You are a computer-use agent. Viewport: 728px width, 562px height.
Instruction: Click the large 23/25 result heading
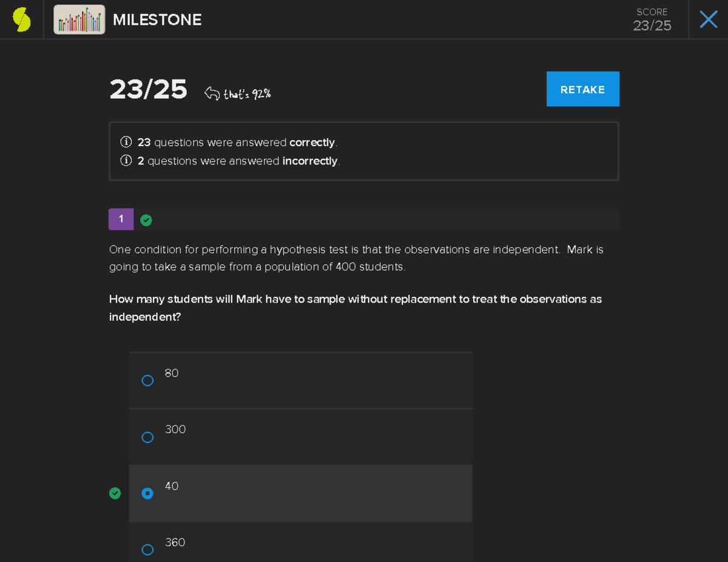149,90
